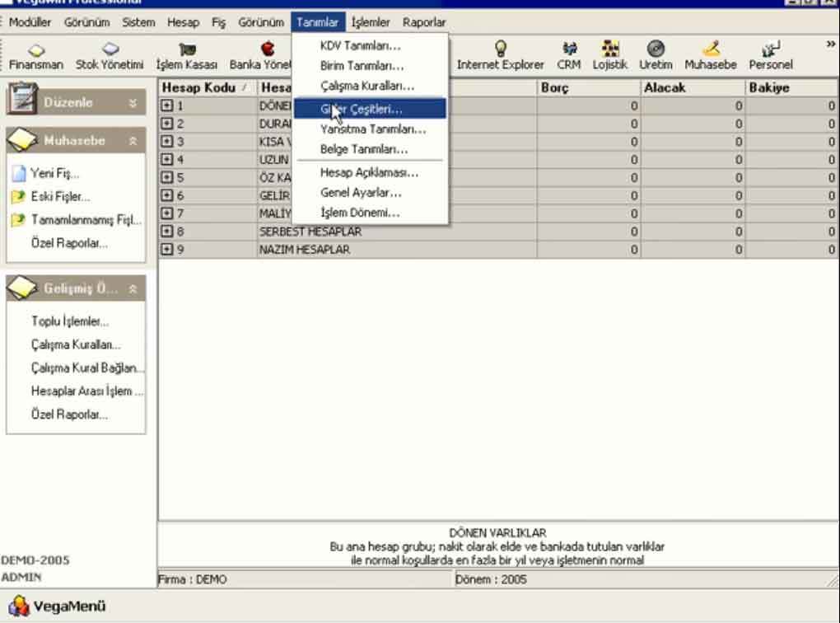Open the Raporlar menu

[424, 22]
